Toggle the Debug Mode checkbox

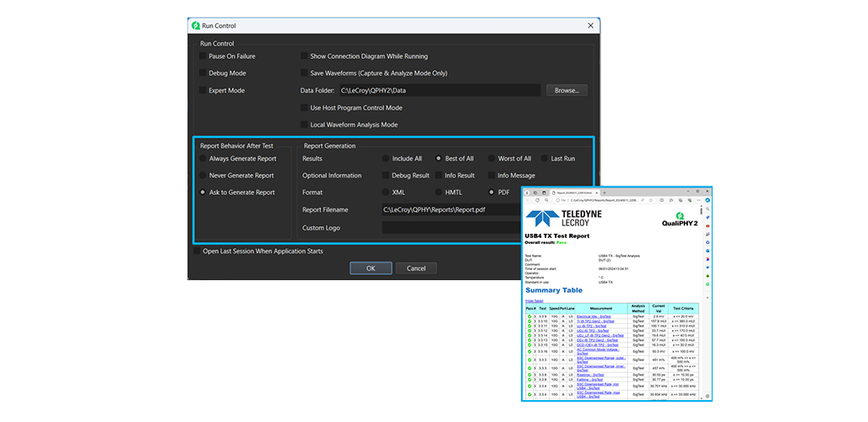(x=203, y=73)
